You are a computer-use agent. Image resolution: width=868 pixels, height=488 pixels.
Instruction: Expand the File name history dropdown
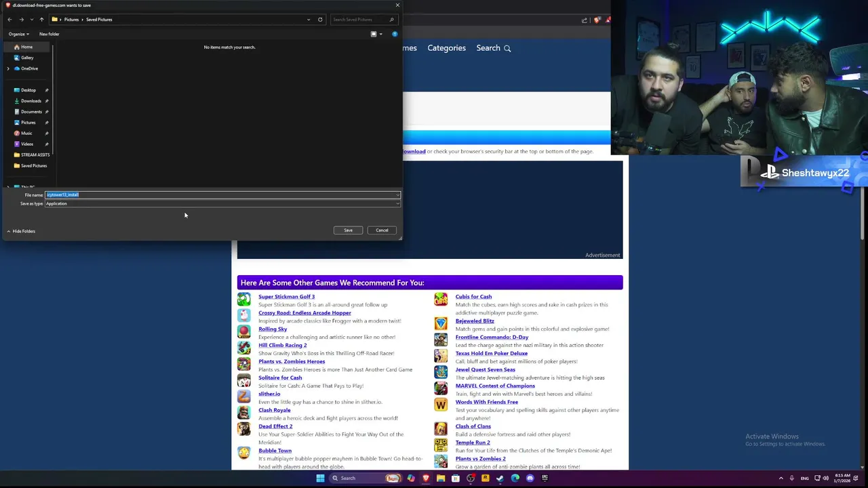pyautogui.click(x=398, y=195)
